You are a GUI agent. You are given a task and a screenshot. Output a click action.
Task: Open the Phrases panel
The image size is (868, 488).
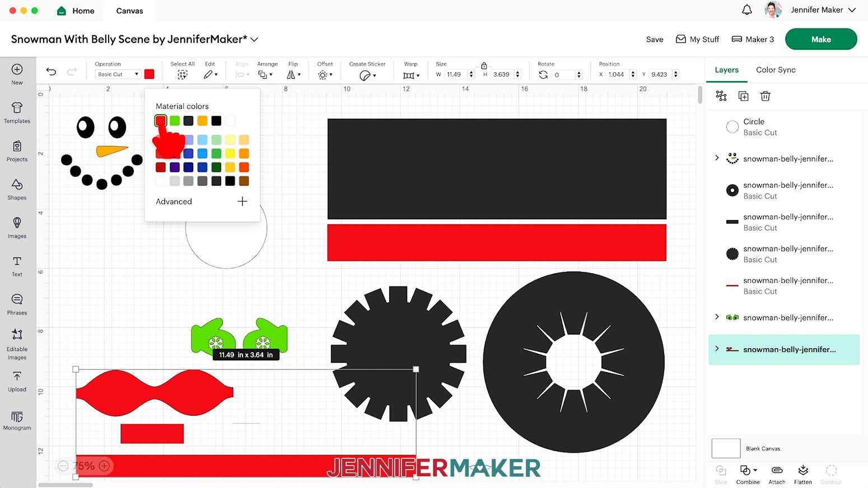(17, 299)
